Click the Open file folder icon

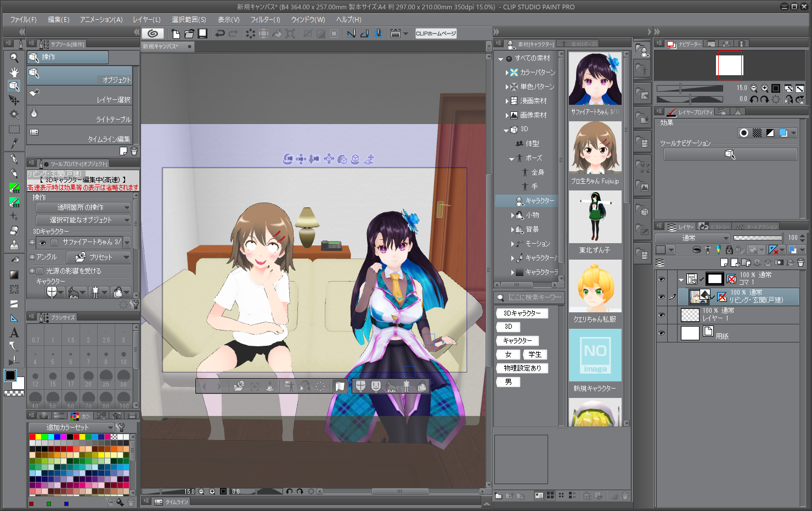(x=189, y=33)
